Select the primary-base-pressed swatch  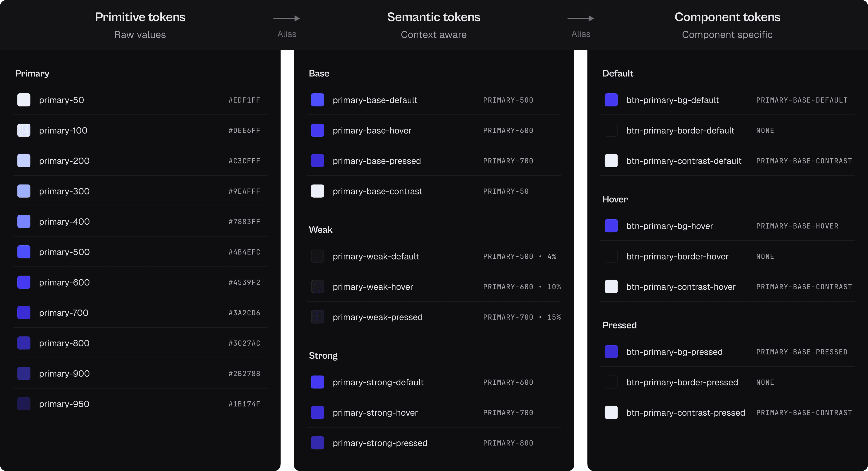317,161
